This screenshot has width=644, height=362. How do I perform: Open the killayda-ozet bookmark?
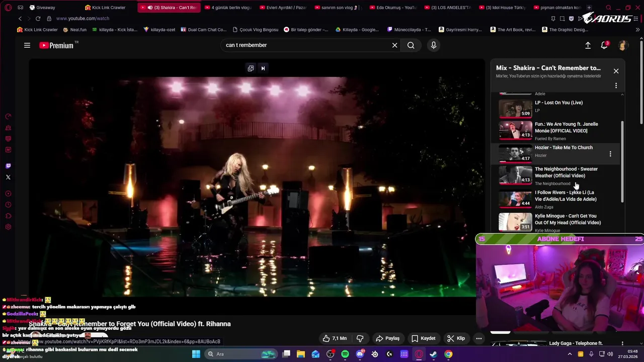point(159,30)
